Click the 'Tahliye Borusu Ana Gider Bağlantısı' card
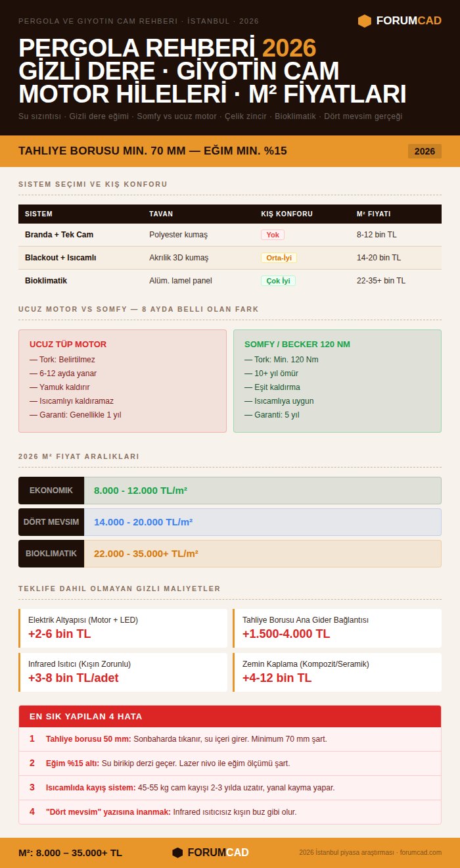460x868 pixels. [x=337, y=628]
